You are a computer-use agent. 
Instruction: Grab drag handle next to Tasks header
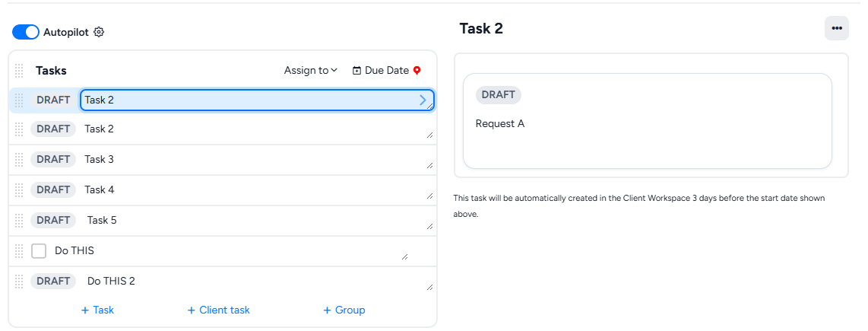coord(20,70)
